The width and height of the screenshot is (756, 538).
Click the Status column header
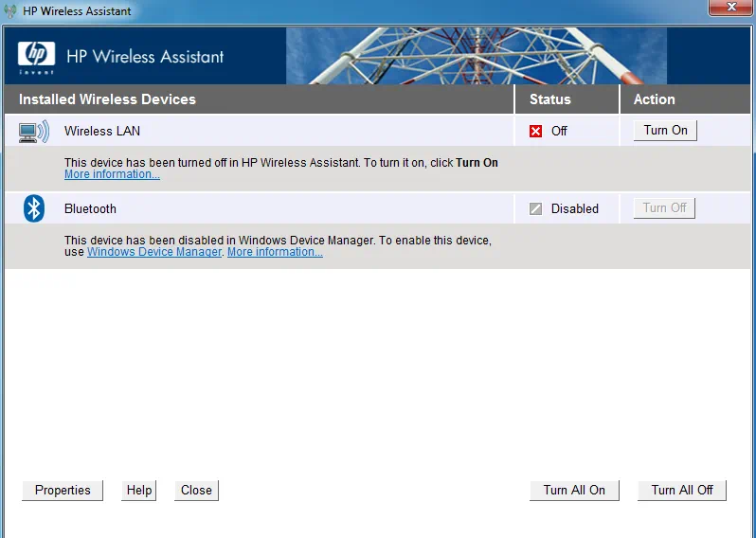550,99
